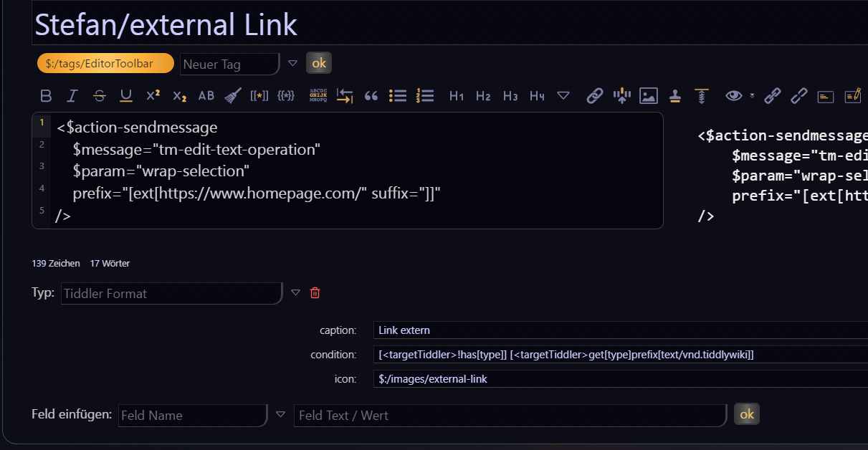This screenshot has height=450, width=868.
Task: Insert a block quote
Action: (x=371, y=96)
